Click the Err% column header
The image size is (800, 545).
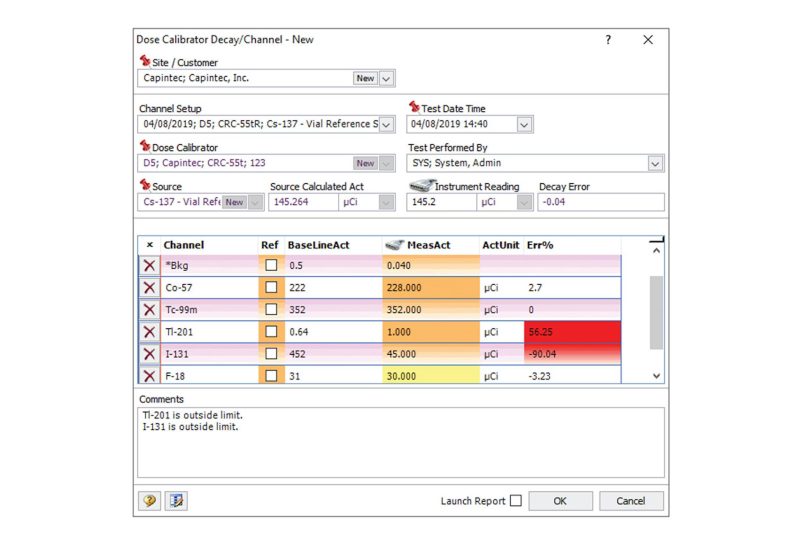[540, 245]
